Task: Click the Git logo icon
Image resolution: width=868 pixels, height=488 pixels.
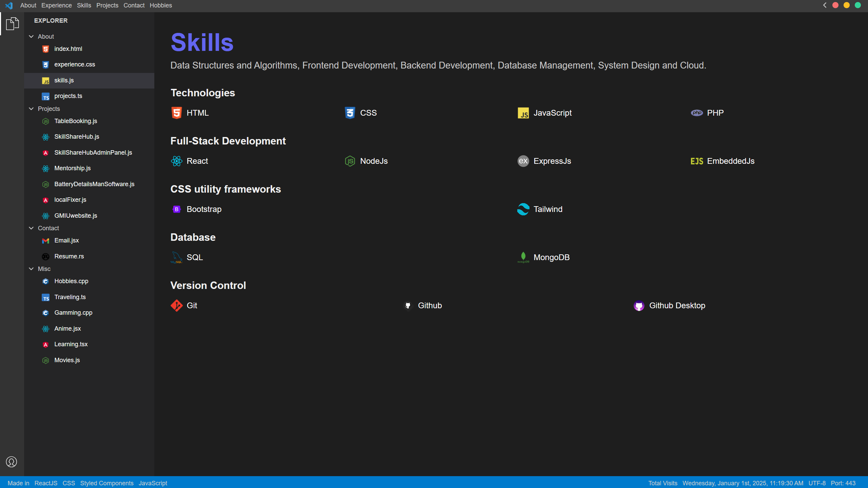Action: 176,306
